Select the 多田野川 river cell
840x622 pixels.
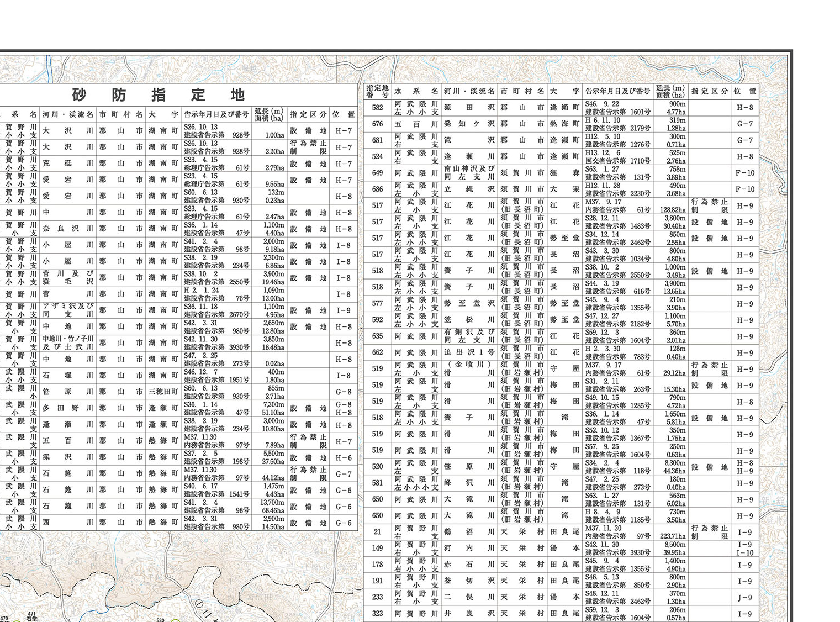[x=67, y=408]
